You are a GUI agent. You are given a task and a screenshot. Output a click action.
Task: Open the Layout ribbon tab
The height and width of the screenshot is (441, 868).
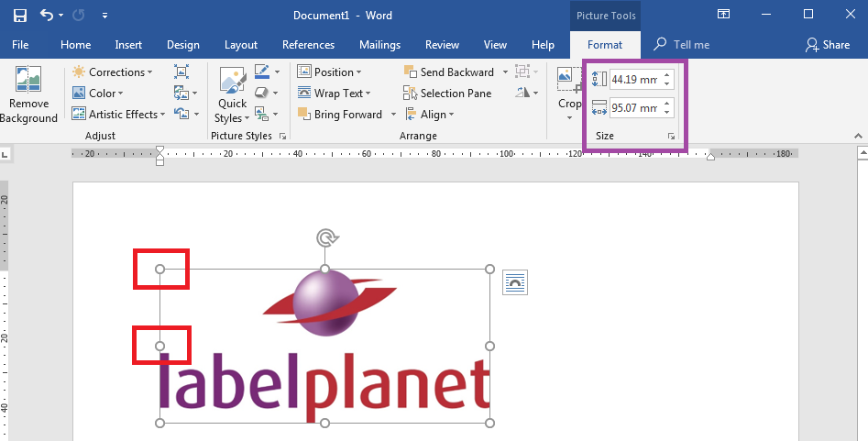(241, 45)
